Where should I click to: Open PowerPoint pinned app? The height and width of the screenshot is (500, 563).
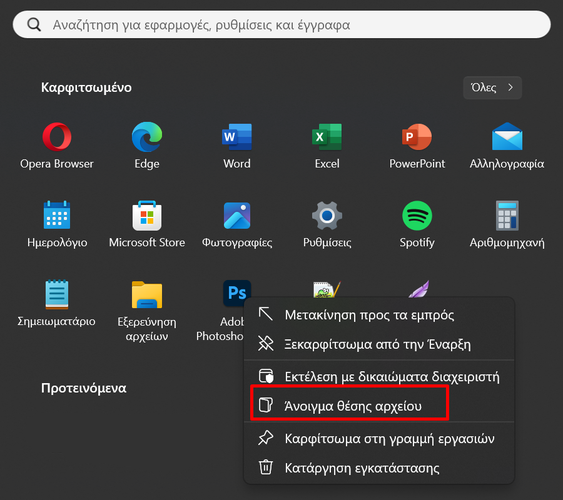pyautogui.click(x=417, y=145)
